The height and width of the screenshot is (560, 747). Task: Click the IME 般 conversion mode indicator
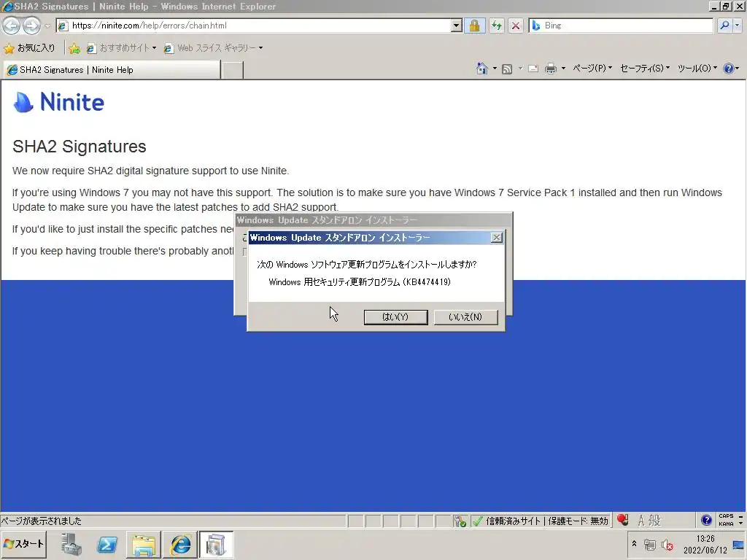pos(655,521)
